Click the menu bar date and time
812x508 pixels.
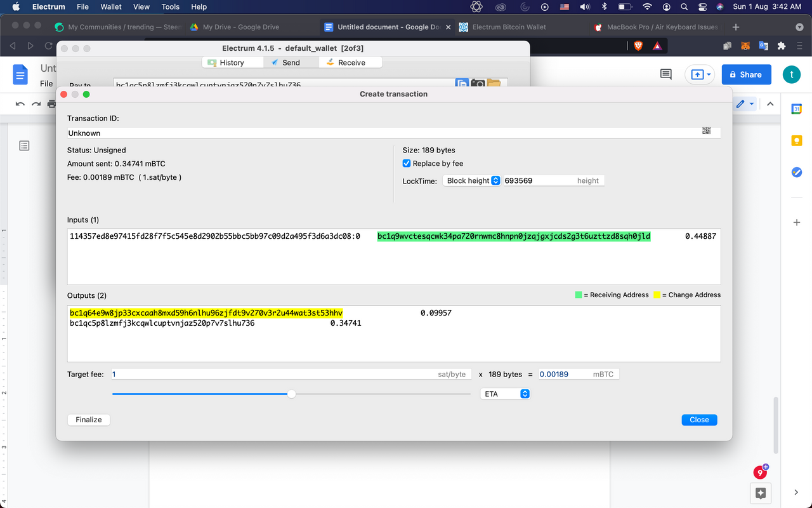[x=767, y=6]
